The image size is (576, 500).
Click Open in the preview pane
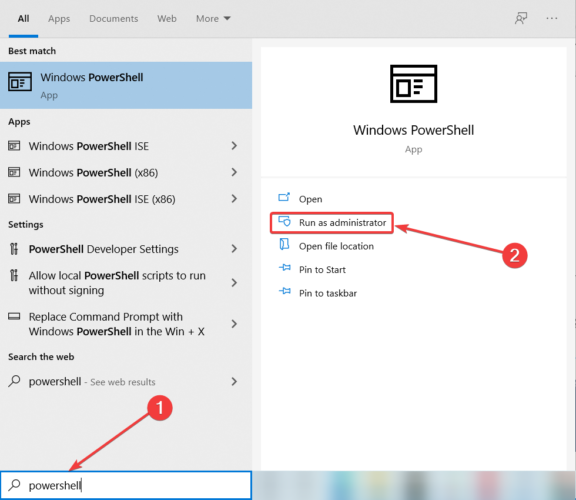coord(310,199)
